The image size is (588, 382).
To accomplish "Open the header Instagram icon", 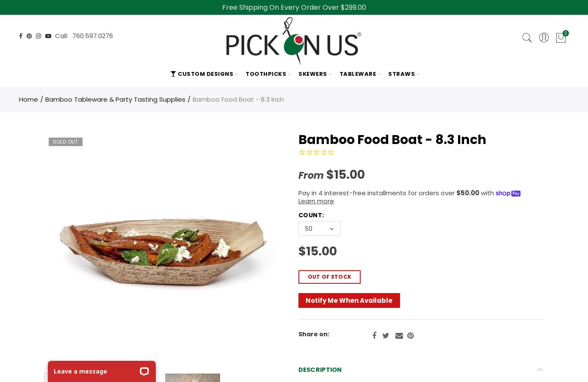I will [x=39, y=36].
